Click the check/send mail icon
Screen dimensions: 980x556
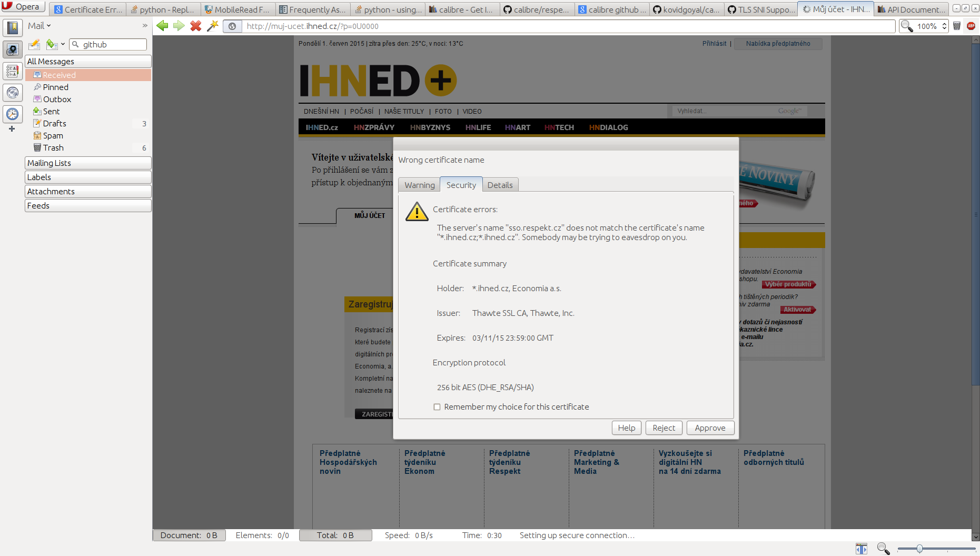coord(51,45)
